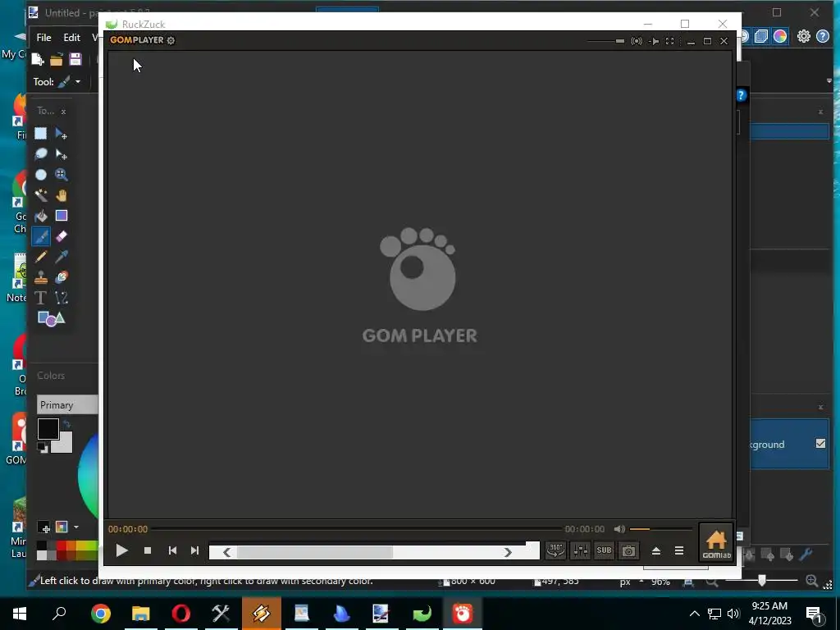Screen dimensions: 840x630
Task: Open the Edit menu in Paint.NET
Action: click(x=71, y=38)
